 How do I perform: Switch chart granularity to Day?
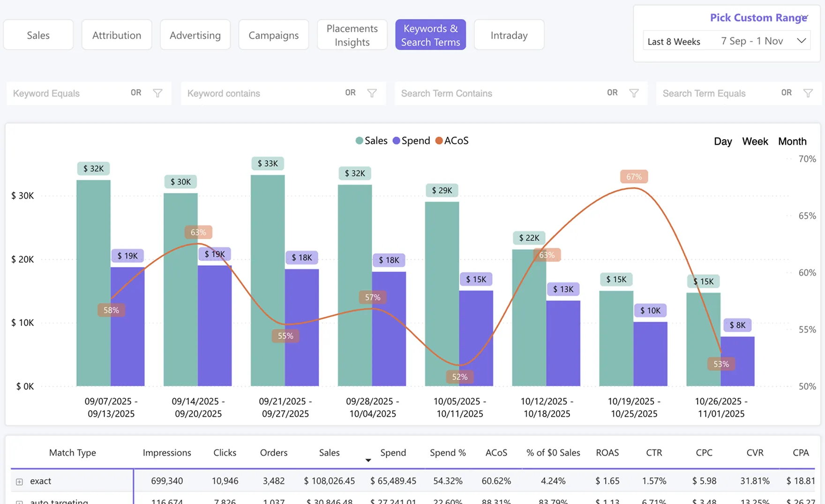click(723, 142)
